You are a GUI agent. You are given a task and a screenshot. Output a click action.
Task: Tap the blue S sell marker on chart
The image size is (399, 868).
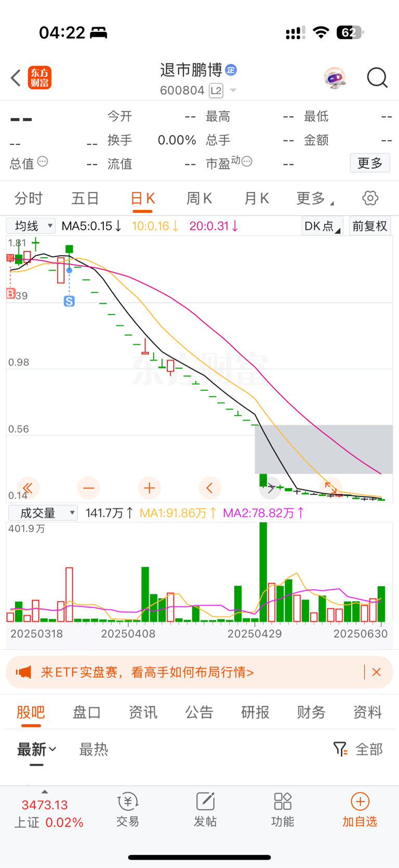pyautogui.click(x=69, y=301)
